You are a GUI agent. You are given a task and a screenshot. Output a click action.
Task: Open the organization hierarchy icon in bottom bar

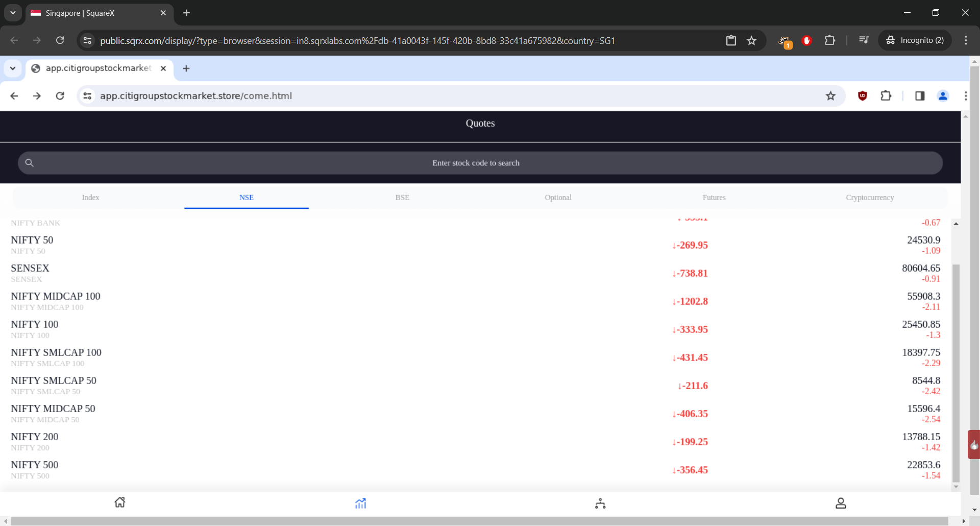click(x=600, y=504)
